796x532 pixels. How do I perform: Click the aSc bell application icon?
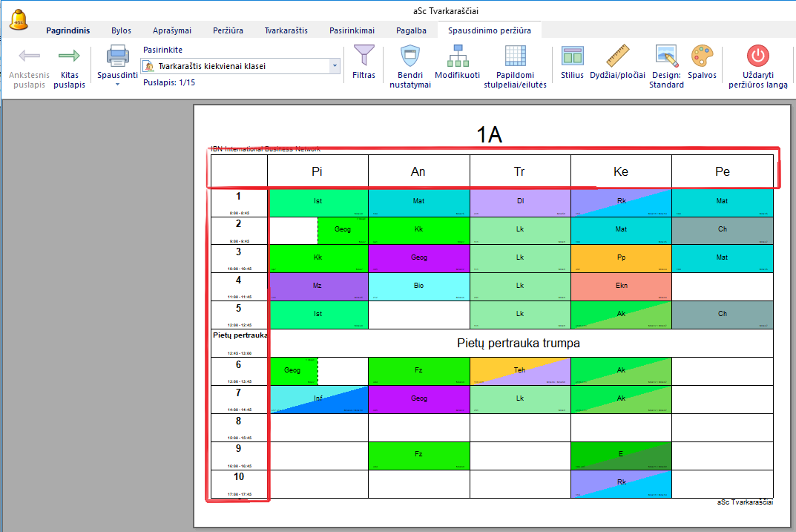20,20
